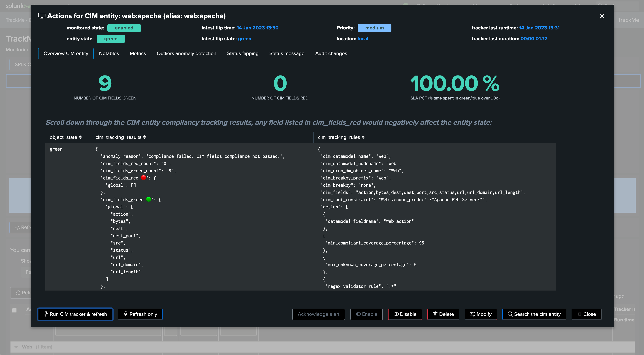Click the green circle beside cim_fields_green
This screenshot has height=355, width=644.
(x=148, y=199)
